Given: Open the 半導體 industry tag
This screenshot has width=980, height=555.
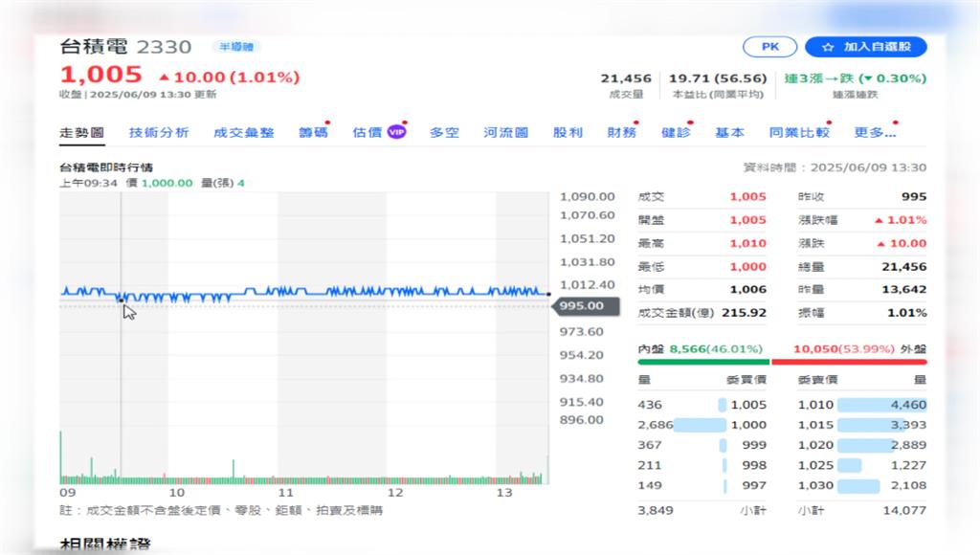Looking at the screenshot, I should click(236, 47).
